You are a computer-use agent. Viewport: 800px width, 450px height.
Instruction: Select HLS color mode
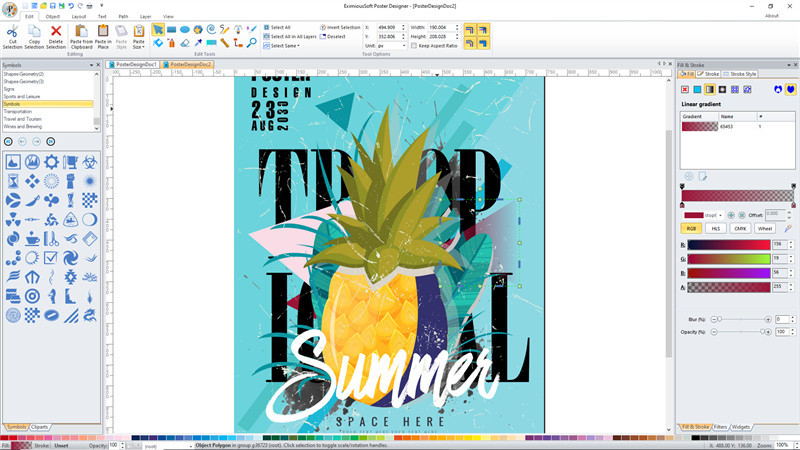point(716,229)
